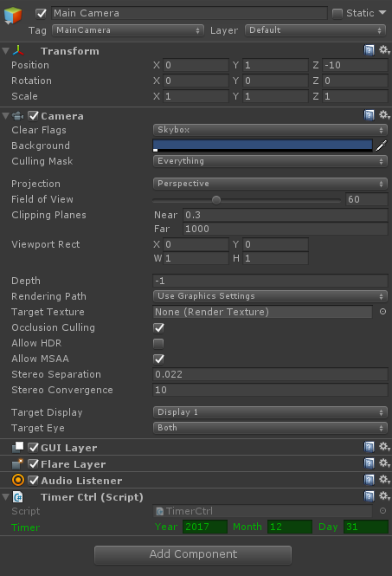Image resolution: width=392 pixels, height=576 pixels.
Task: Disable the Audio Listener checkbox
Action: point(34,480)
